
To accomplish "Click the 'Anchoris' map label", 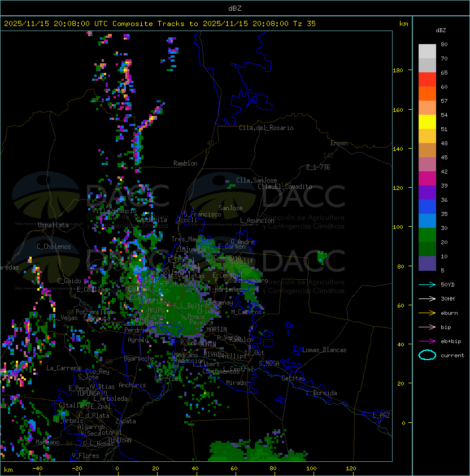I will (132, 385).
